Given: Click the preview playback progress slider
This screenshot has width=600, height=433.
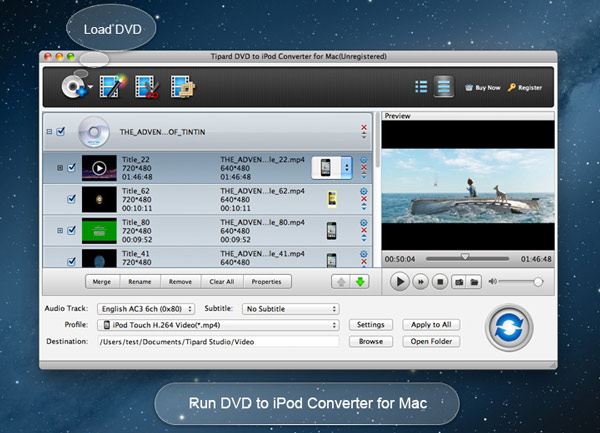Looking at the screenshot, I should (467, 259).
